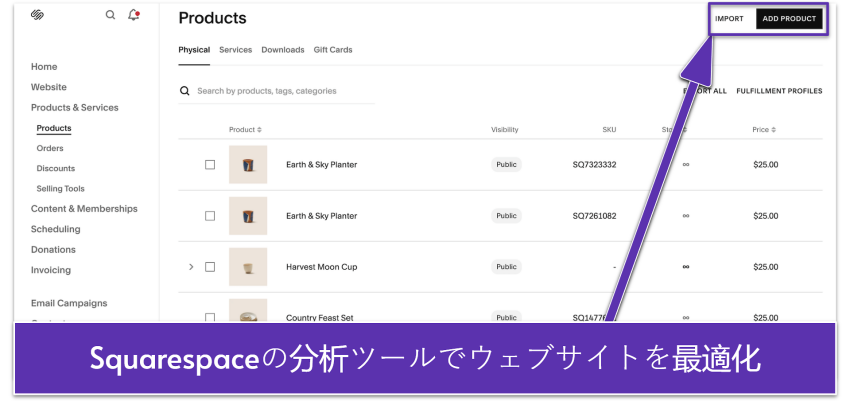Image resolution: width=850 pixels, height=401 pixels.
Task: Open the Harvest Moon Cup product name
Action: [x=321, y=267]
